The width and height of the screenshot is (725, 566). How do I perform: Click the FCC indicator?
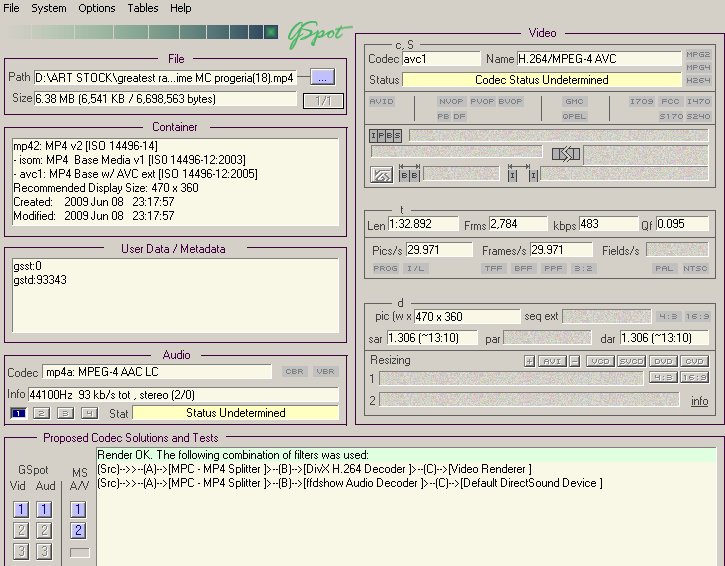coord(670,101)
